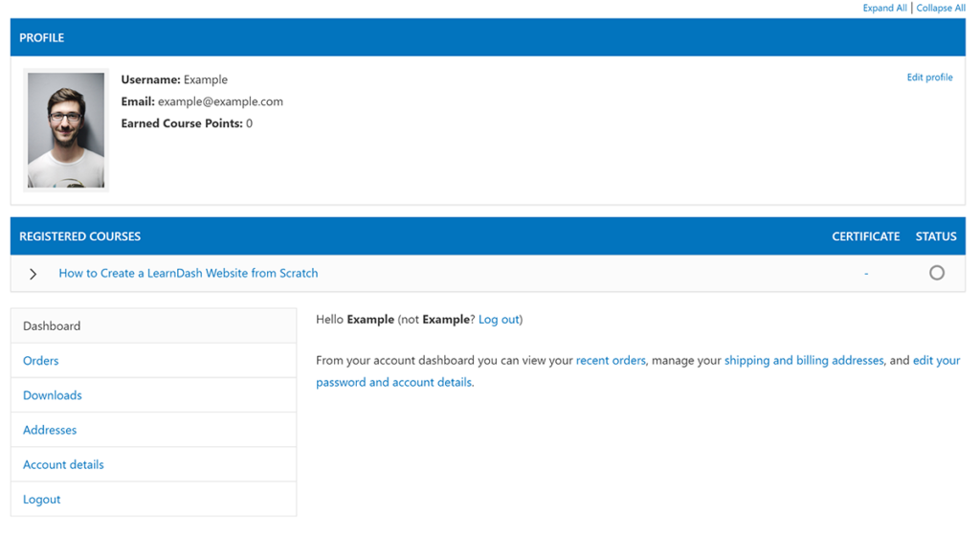Click the profile avatar photo
This screenshot has width=980, height=536.
tap(65, 131)
